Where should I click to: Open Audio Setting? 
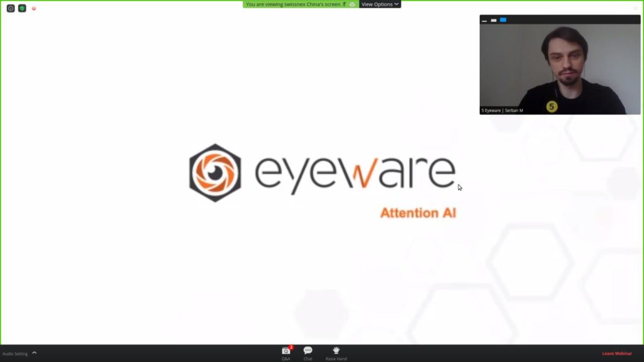[x=15, y=353]
